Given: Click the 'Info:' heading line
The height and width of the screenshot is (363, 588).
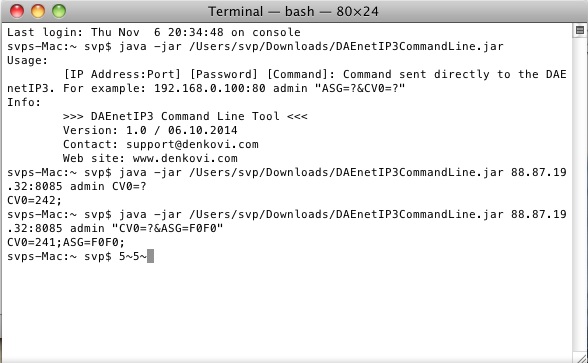Looking at the screenshot, I should click(x=24, y=102).
